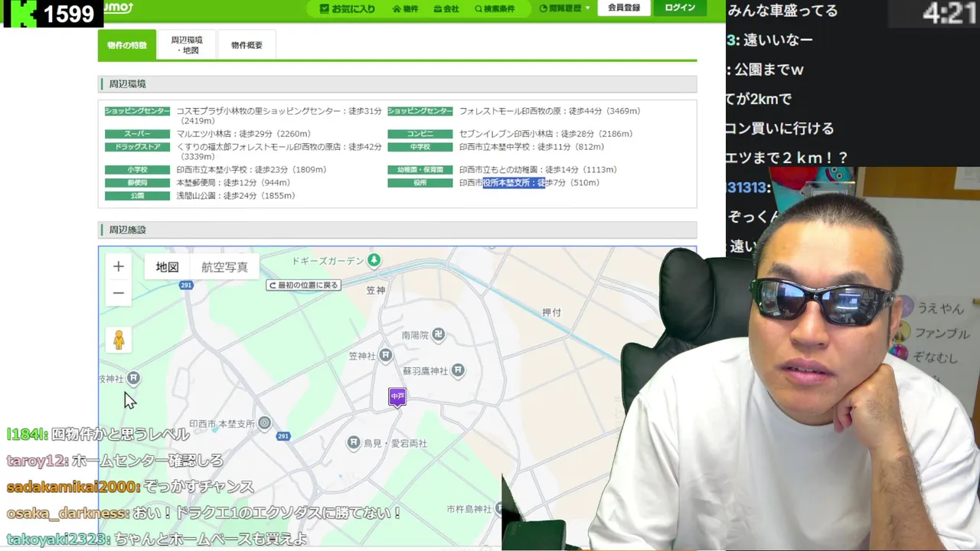Click the 周辺施設 section heading
The height and width of the screenshot is (551, 980).
[x=127, y=230]
